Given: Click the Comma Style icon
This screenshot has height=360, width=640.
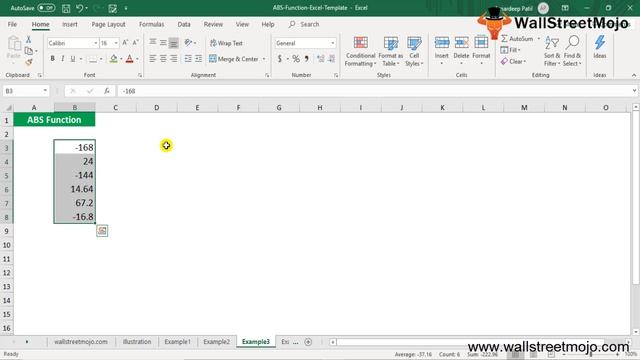Looking at the screenshot, I should pyautogui.click(x=307, y=59).
